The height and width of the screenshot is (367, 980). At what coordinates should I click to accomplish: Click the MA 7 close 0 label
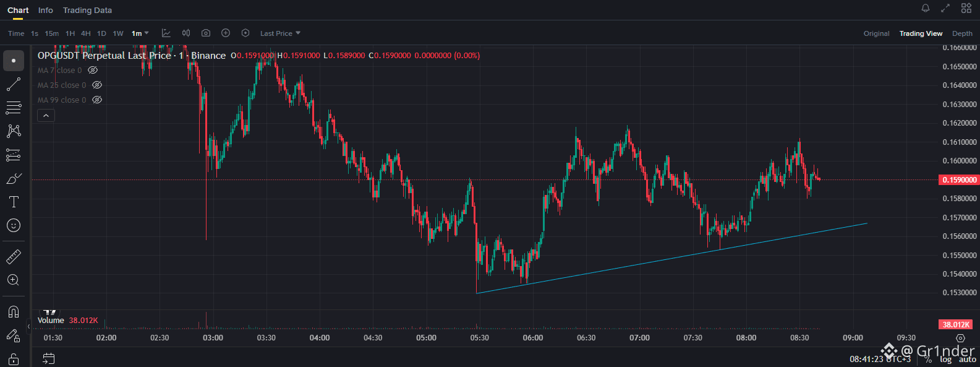[x=59, y=71]
